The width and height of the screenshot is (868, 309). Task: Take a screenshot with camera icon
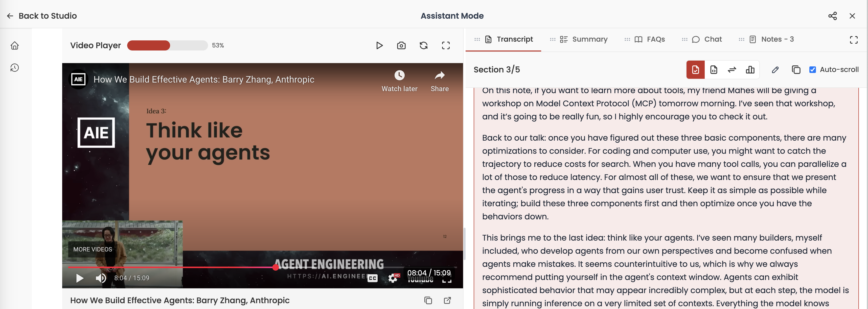pos(401,45)
